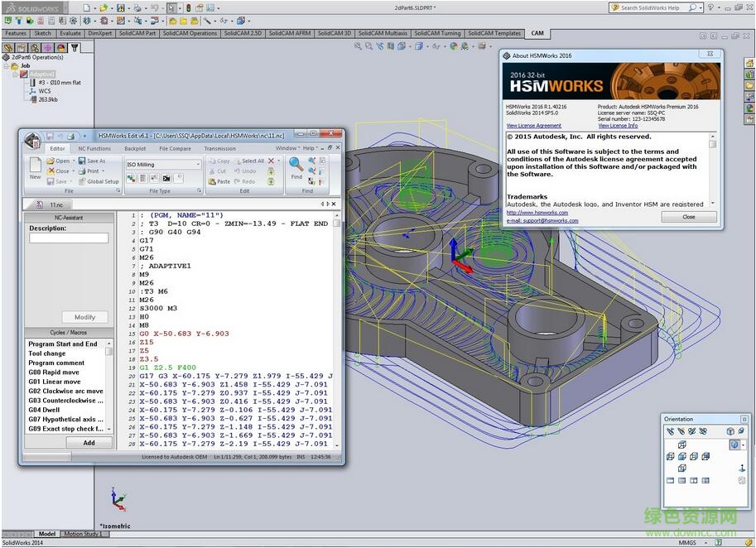Toggle the filter funnel in the CAM tree toolbar
756x548 pixels.
point(75,47)
